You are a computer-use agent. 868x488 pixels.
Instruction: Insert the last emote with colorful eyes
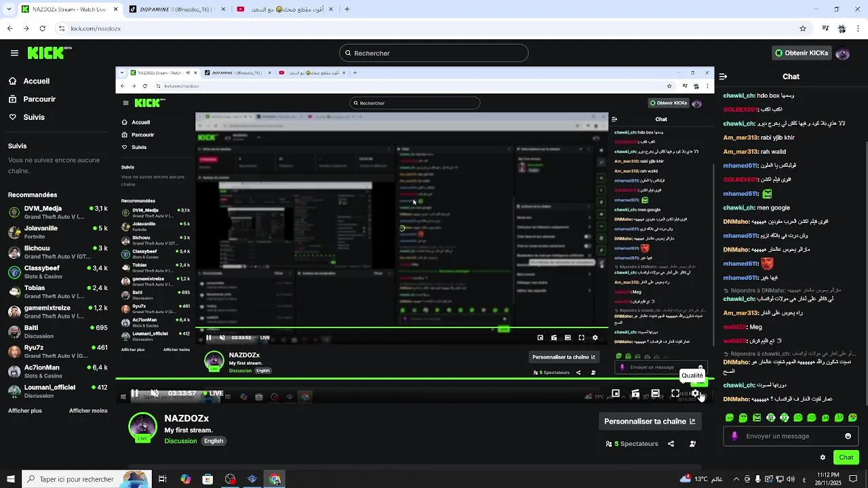(853, 418)
